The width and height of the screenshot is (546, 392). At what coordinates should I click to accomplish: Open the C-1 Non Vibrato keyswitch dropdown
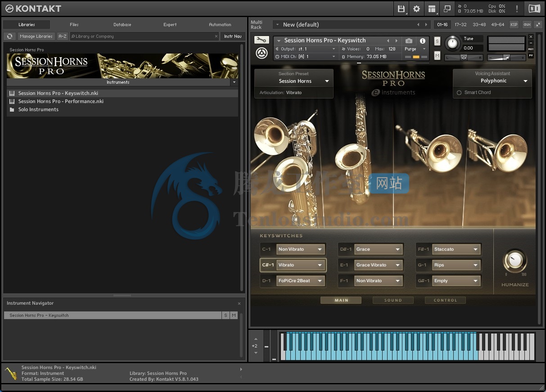(301, 249)
